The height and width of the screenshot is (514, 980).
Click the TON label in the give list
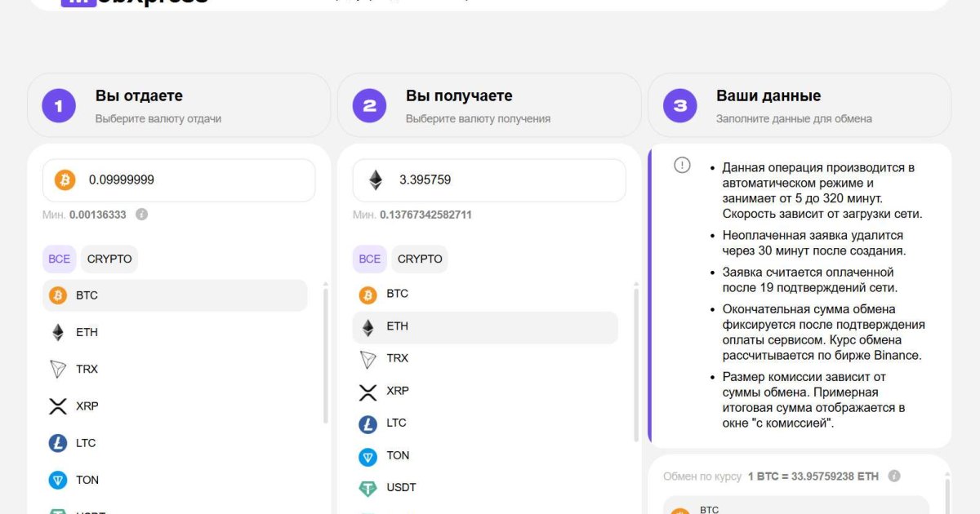click(x=87, y=480)
